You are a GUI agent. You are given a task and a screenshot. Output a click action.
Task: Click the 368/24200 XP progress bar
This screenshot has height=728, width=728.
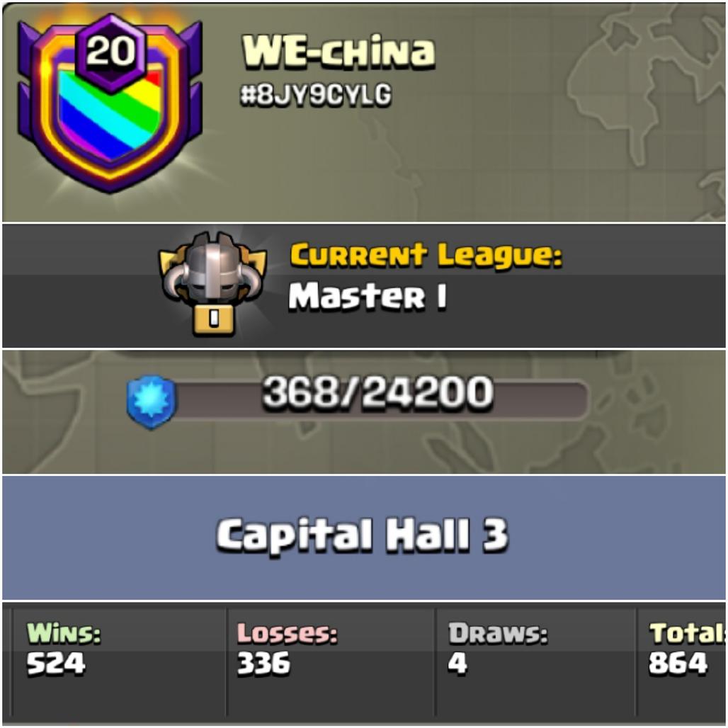pyautogui.click(x=378, y=399)
